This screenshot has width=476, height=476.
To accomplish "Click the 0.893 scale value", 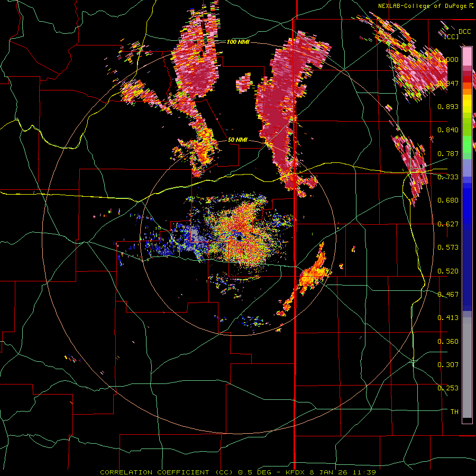I will click(448, 106).
